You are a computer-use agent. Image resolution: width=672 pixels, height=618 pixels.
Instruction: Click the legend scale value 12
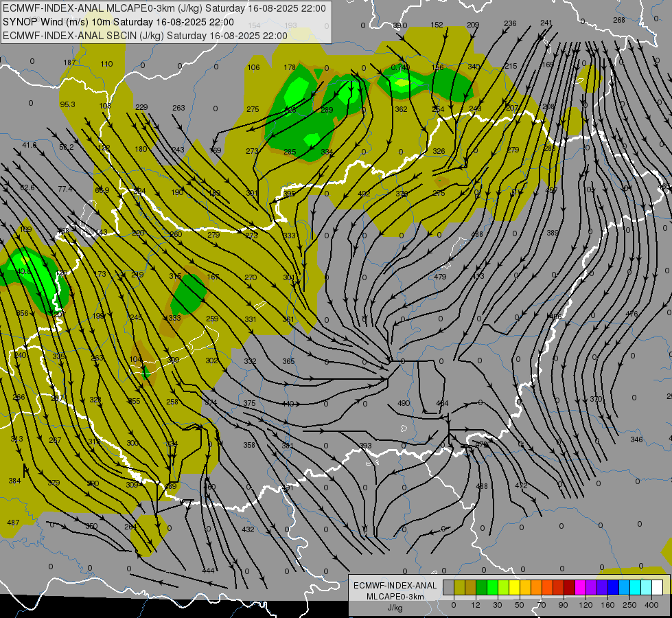pyautogui.click(x=475, y=605)
